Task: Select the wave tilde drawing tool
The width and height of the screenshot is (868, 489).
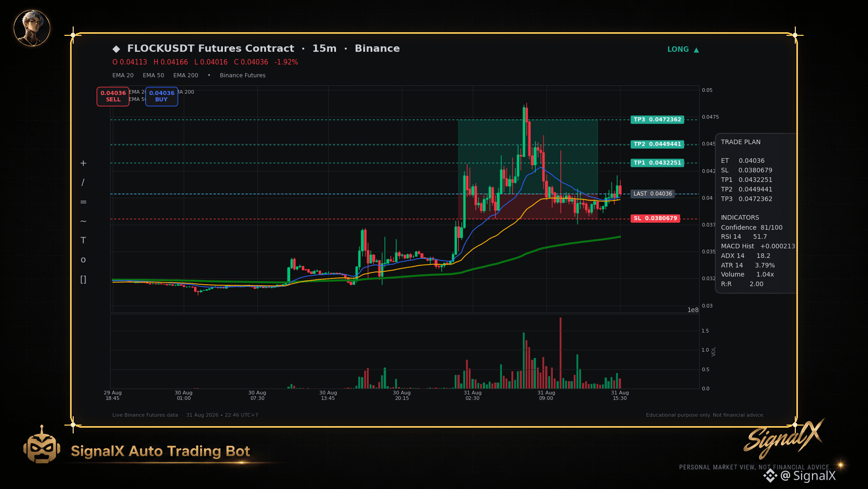Action: [83, 221]
